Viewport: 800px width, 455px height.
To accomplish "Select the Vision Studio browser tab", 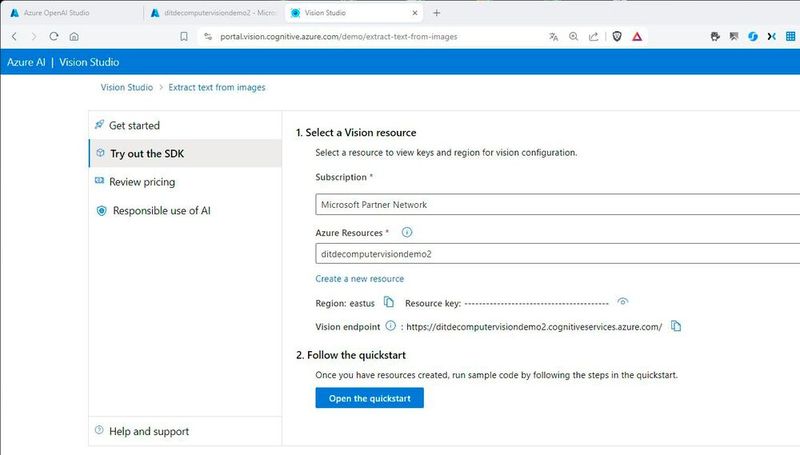I will (x=352, y=13).
